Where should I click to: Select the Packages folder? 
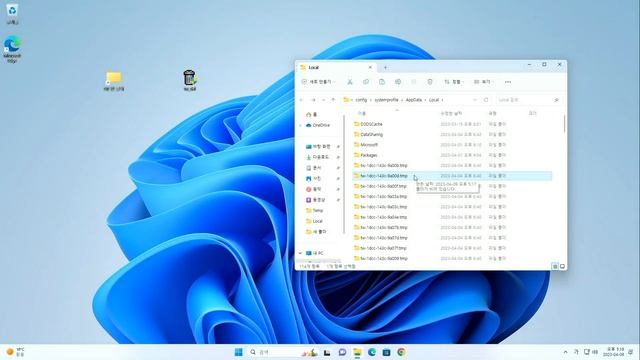(x=366, y=155)
